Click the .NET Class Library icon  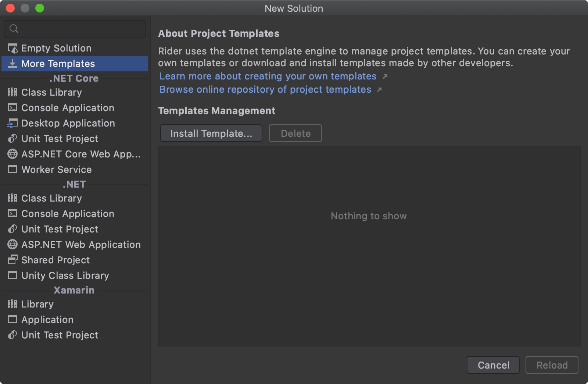click(x=12, y=198)
